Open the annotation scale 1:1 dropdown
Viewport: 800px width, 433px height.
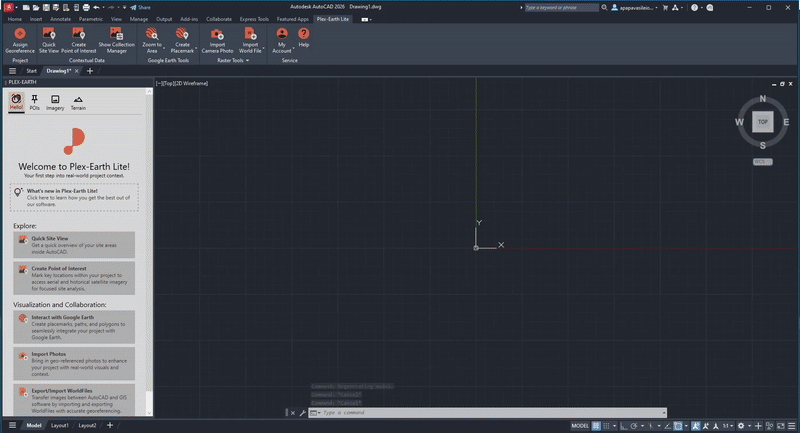(x=728, y=426)
